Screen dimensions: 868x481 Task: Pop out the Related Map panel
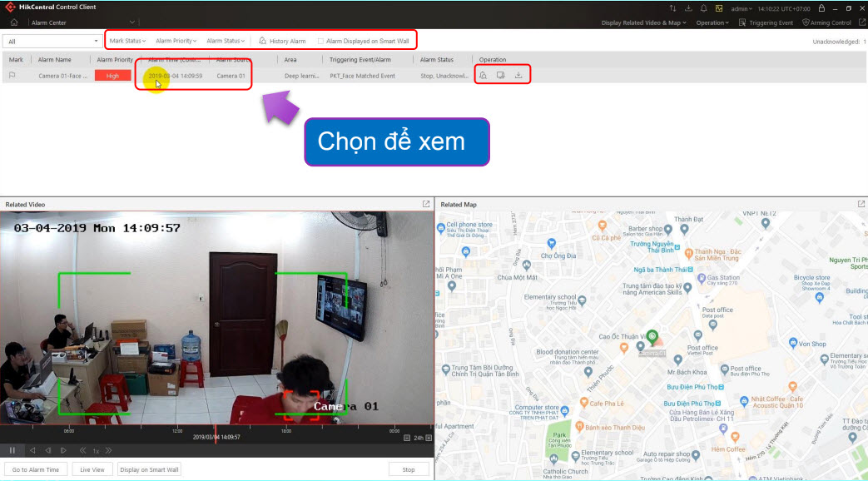point(861,204)
